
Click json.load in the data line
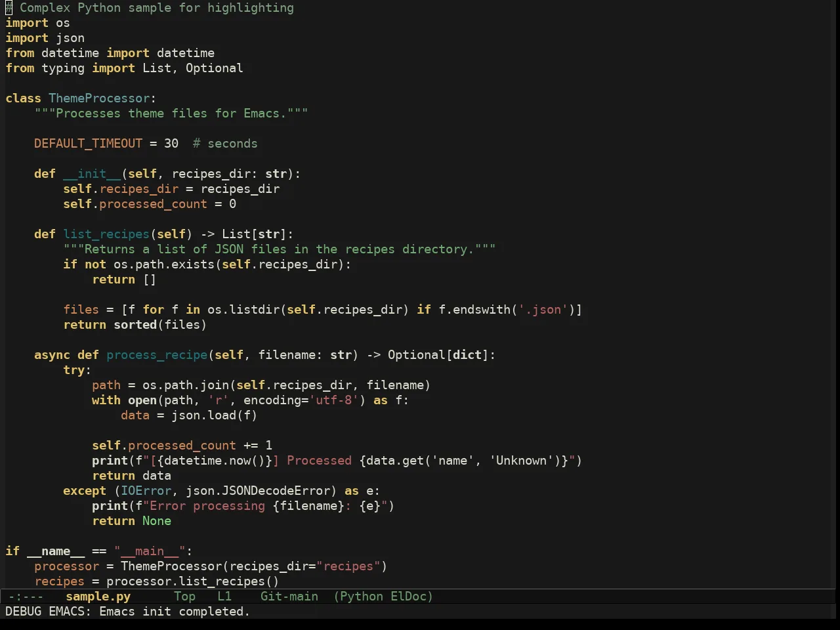[x=204, y=415]
